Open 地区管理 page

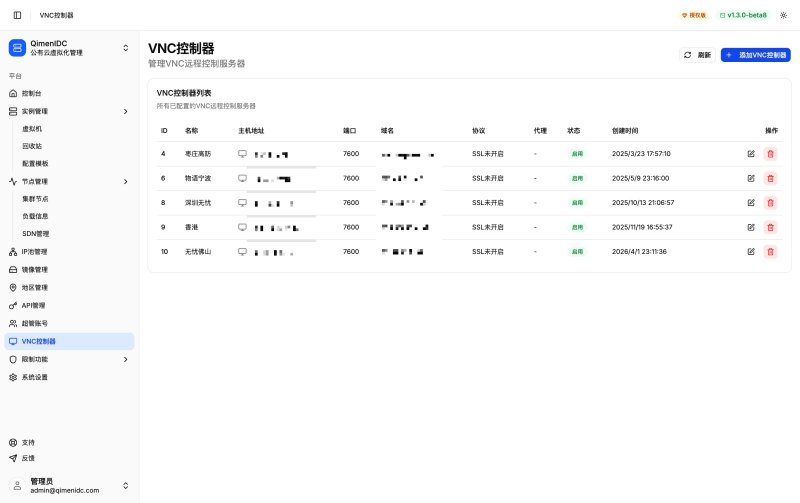(x=69, y=287)
